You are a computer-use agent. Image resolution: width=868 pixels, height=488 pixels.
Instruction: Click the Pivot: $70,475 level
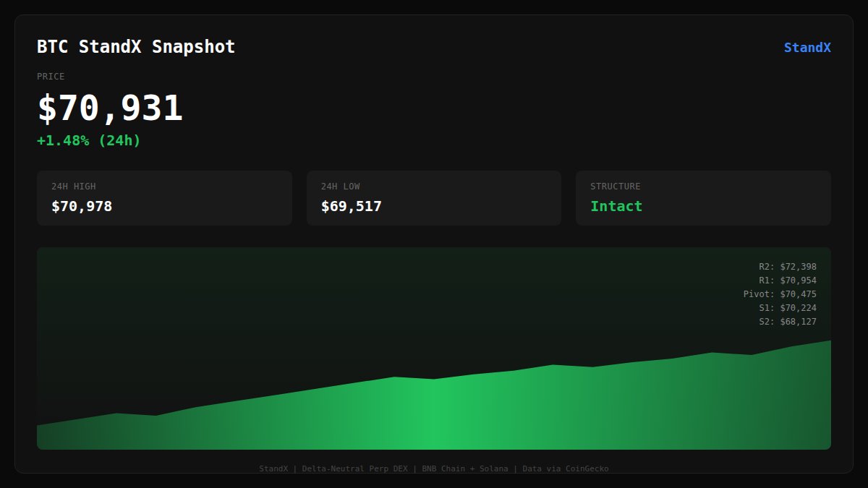click(780, 294)
